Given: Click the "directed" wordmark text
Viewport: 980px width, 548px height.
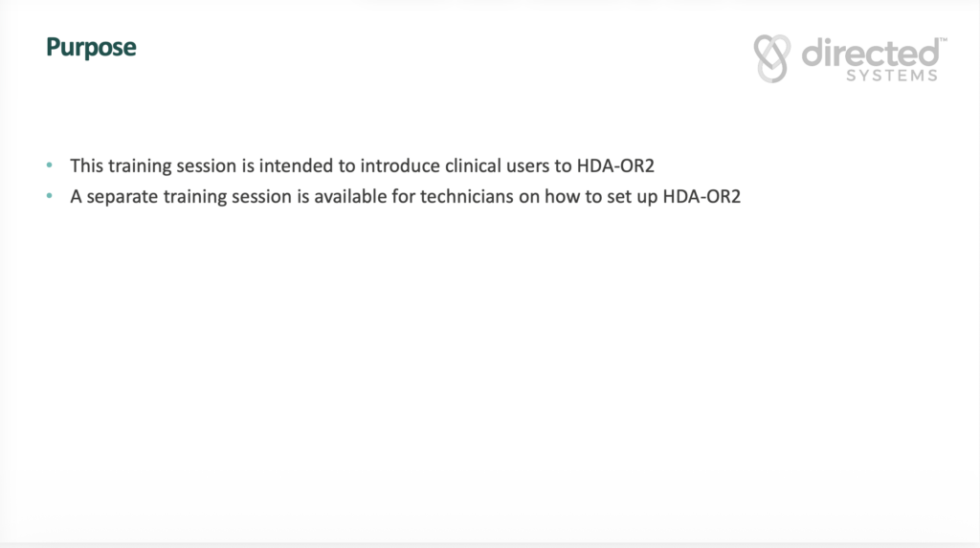Looking at the screenshot, I should point(869,53).
